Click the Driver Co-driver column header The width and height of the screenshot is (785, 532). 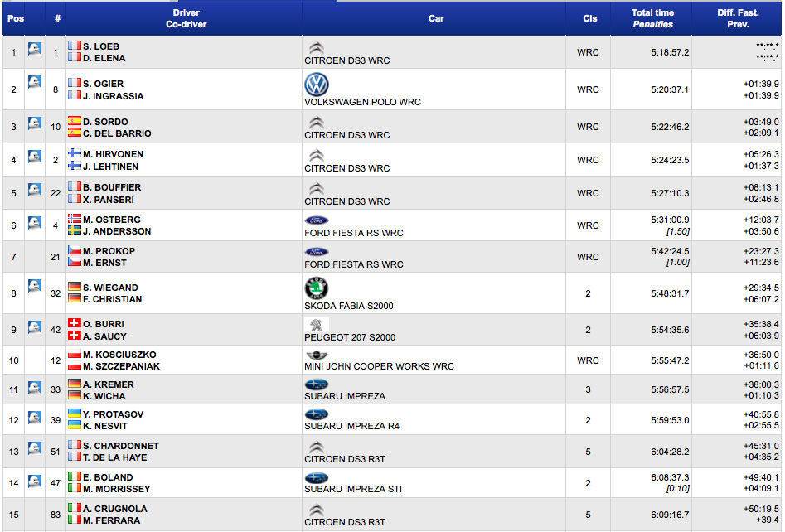[186, 18]
